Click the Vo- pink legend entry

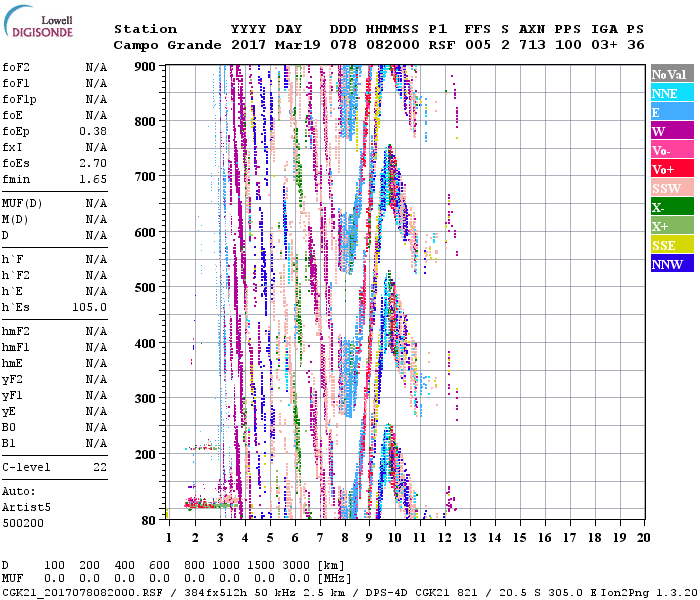pos(672,150)
